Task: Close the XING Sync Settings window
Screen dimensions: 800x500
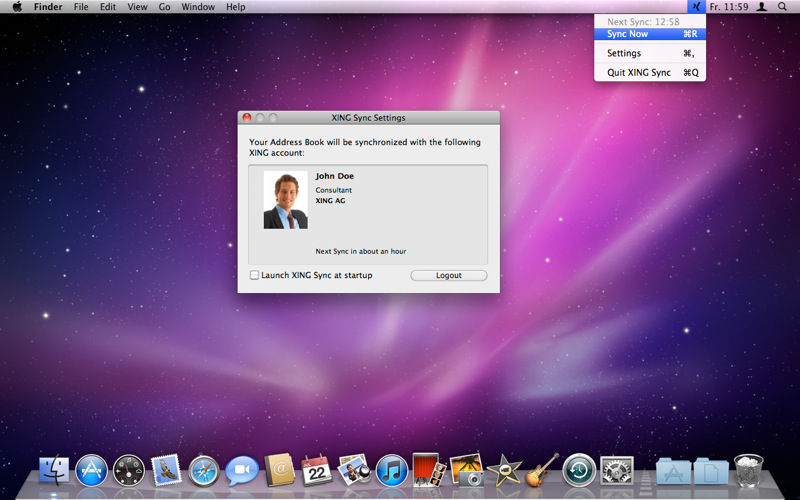Action: [247, 117]
